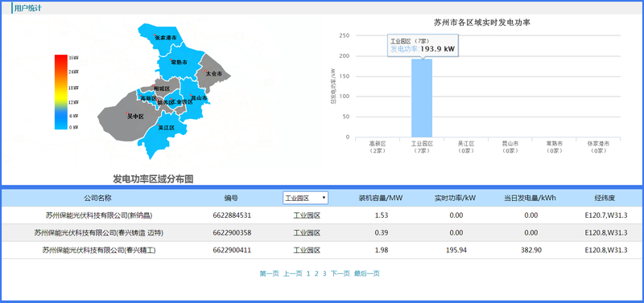Viewport: 644px width, 303px height.
Task: Click chart title 苏州市各区域实时发电功率
Action: (482, 23)
